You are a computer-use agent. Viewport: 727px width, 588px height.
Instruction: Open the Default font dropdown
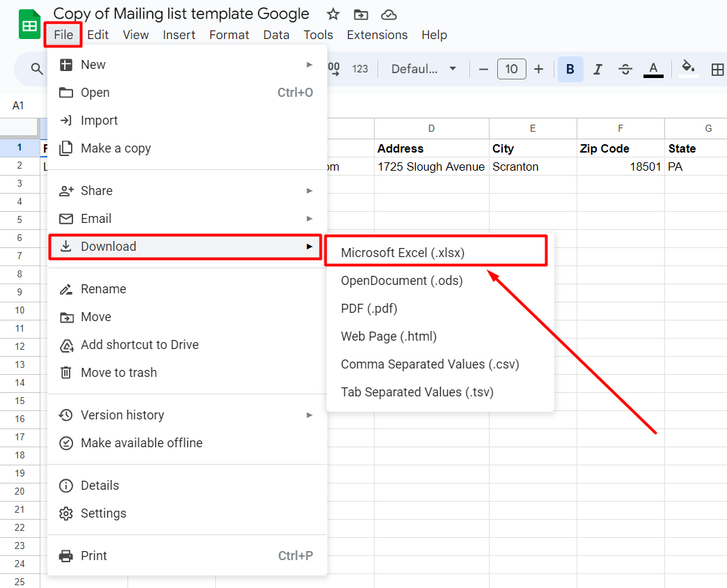pos(424,69)
